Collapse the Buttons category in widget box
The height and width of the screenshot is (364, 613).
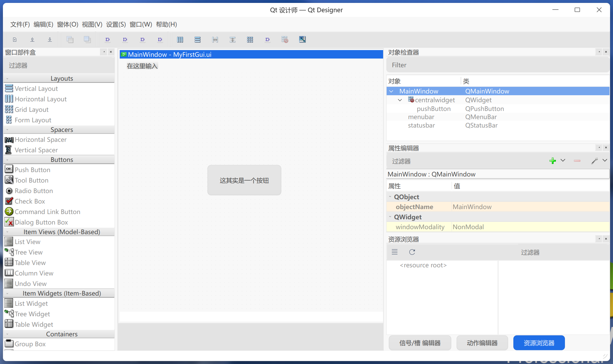[7, 160]
